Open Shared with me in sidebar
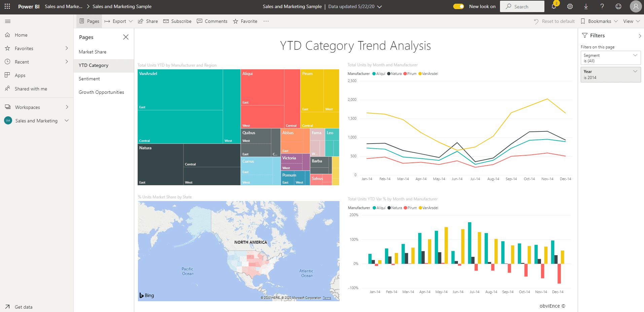The image size is (644, 312). pyautogui.click(x=30, y=88)
